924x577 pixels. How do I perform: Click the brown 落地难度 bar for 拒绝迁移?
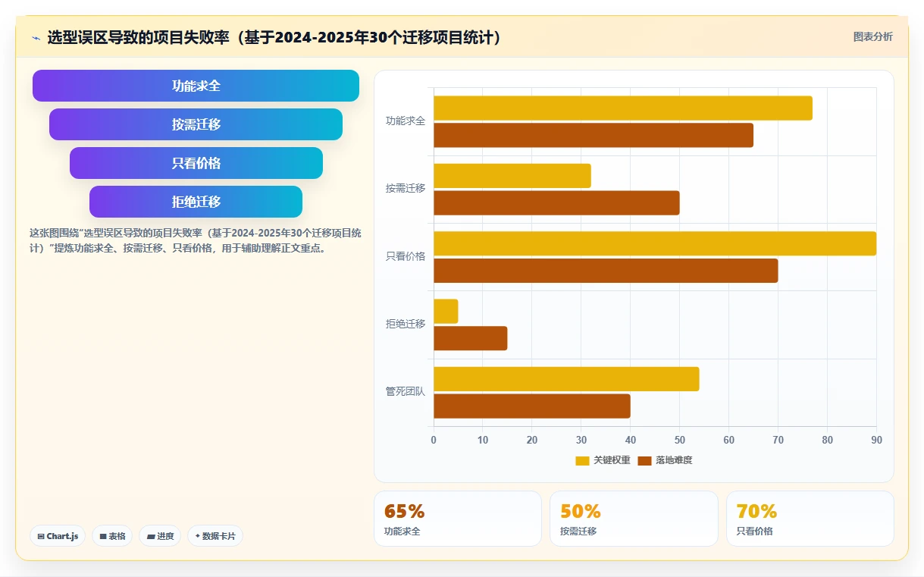point(470,338)
